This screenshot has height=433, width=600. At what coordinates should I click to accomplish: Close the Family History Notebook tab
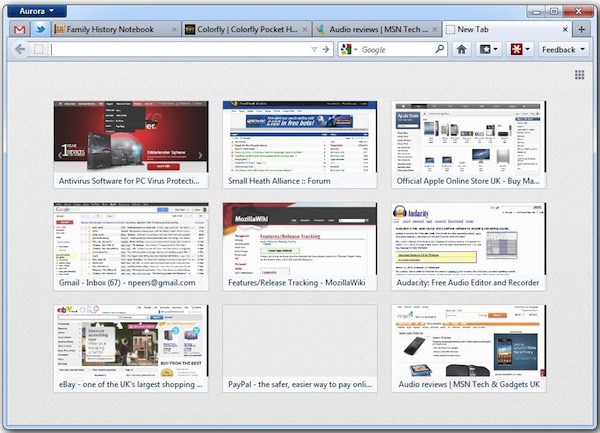tap(174, 29)
